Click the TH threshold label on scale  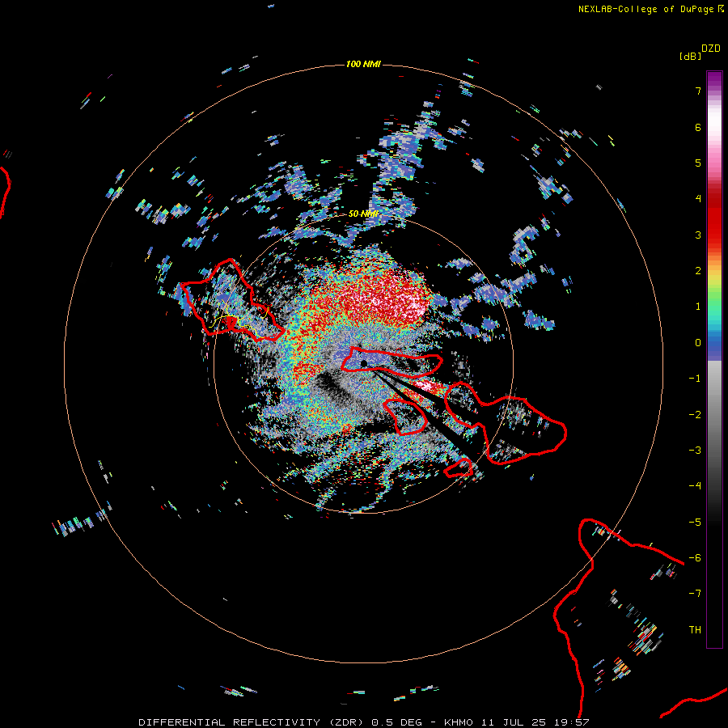tap(695, 630)
